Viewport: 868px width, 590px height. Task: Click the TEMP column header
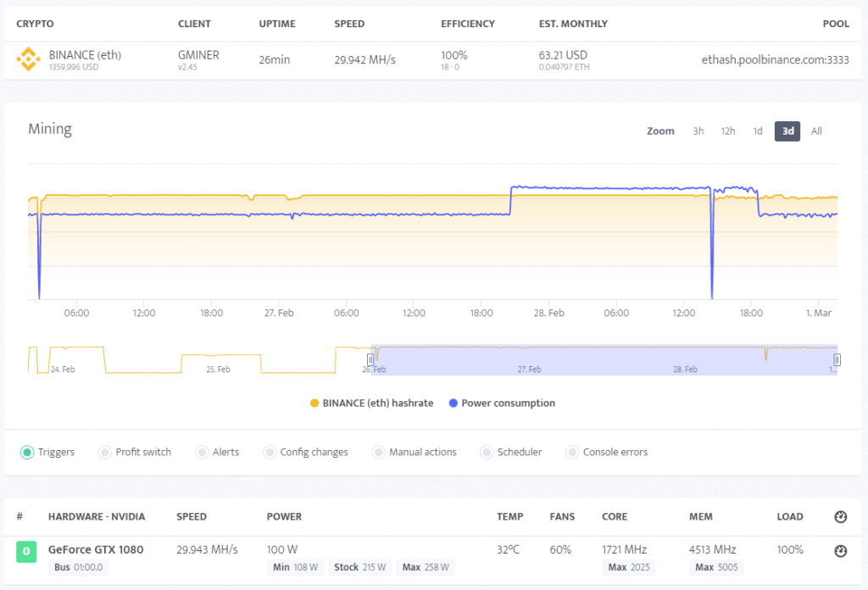509,516
